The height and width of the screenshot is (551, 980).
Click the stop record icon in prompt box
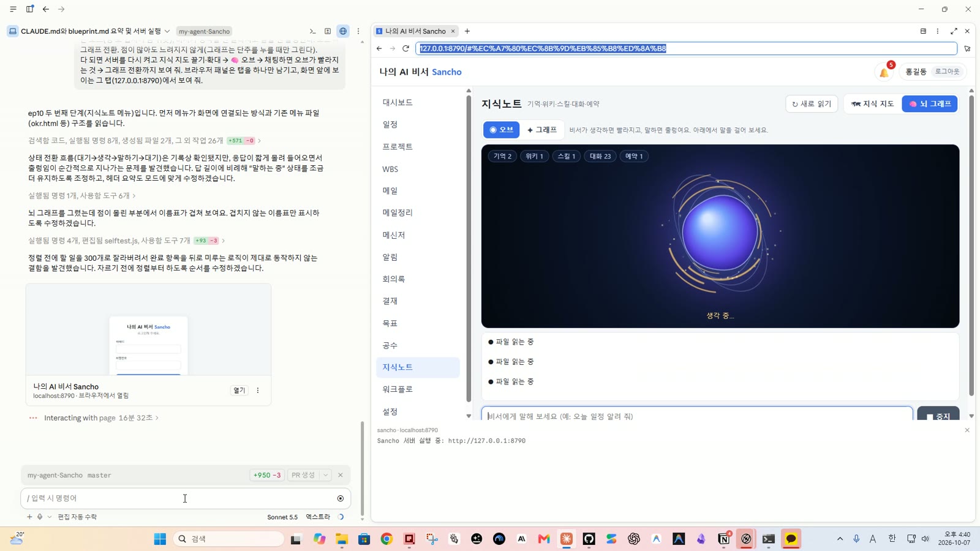(341, 498)
